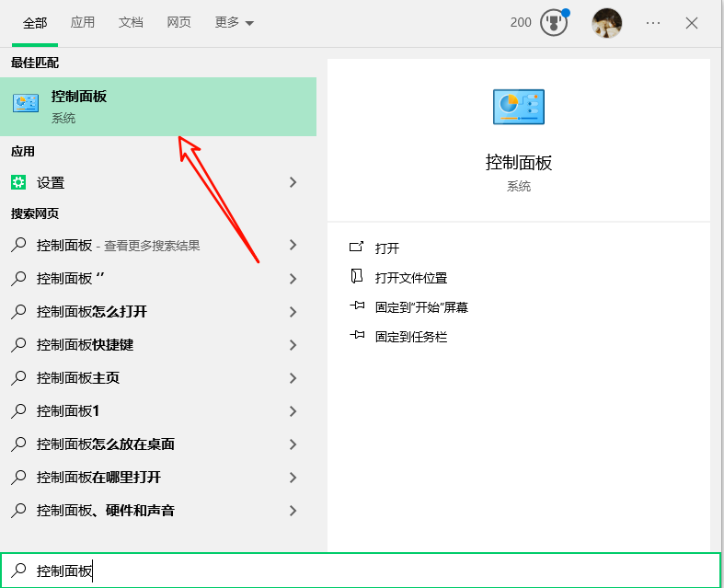Image resolution: width=724 pixels, height=588 pixels.
Task: Click the pin icon beside 固定到"开始"屏幕
Action: 357,306
